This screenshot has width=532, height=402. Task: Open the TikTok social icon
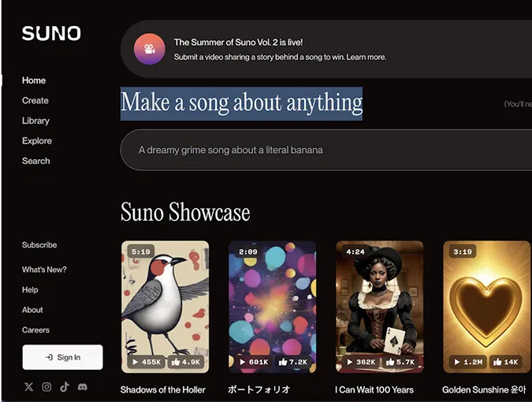65,387
